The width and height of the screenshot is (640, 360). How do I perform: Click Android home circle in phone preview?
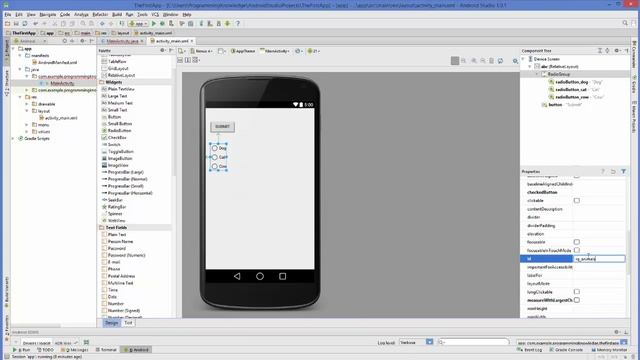260,276
